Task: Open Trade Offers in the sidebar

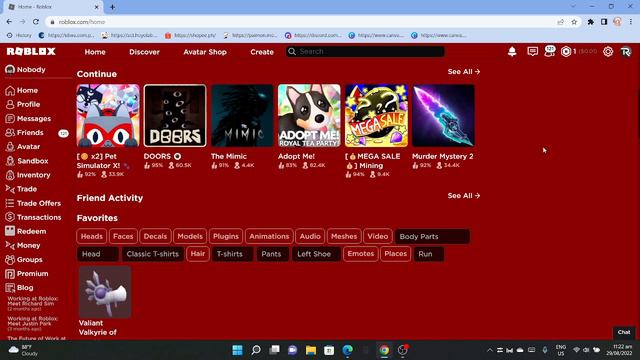Action: pos(39,203)
